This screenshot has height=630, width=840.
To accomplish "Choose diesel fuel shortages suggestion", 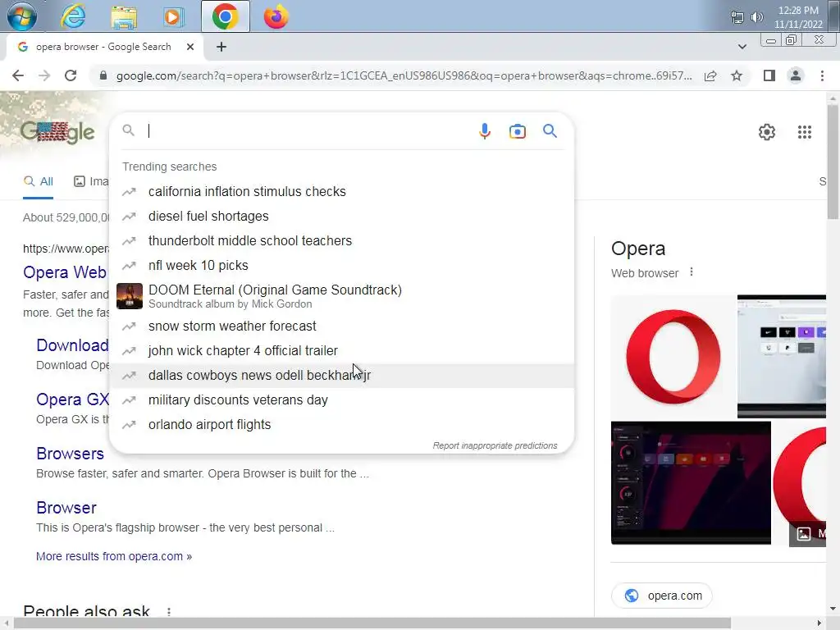I will tap(341, 217).
